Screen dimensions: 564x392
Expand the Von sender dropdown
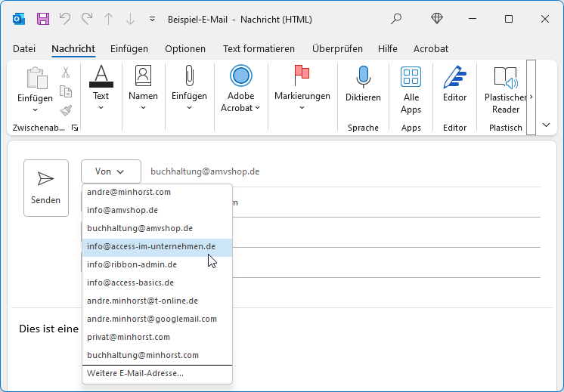click(x=110, y=171)
